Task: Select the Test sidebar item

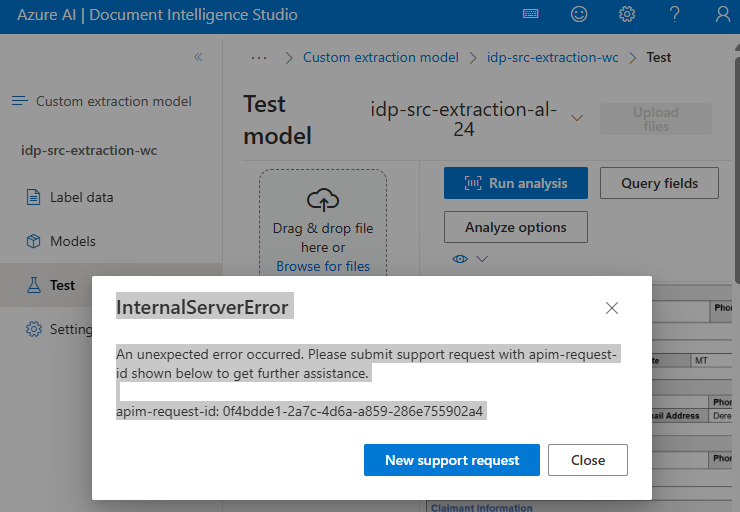Action: pos(111,285)
